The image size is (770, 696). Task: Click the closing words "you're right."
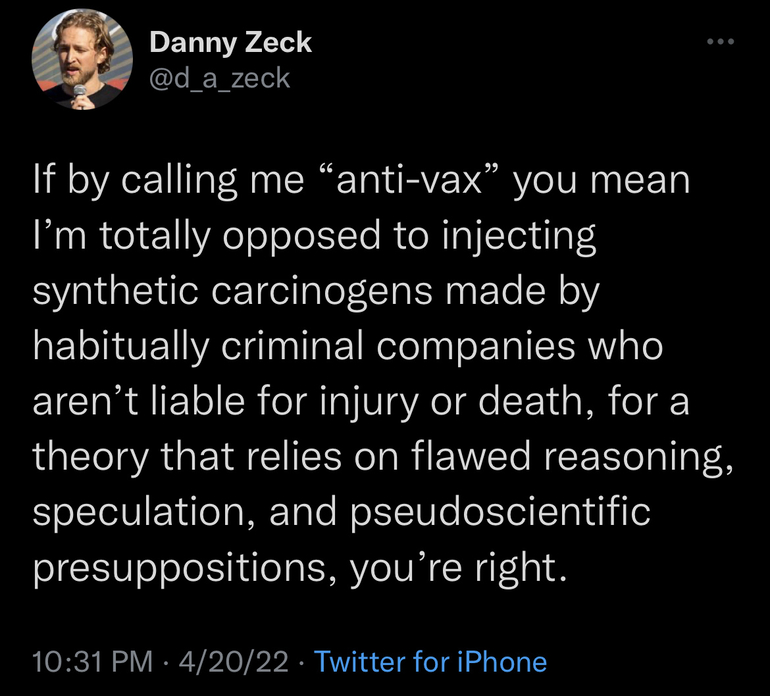[x=459, y=568]
